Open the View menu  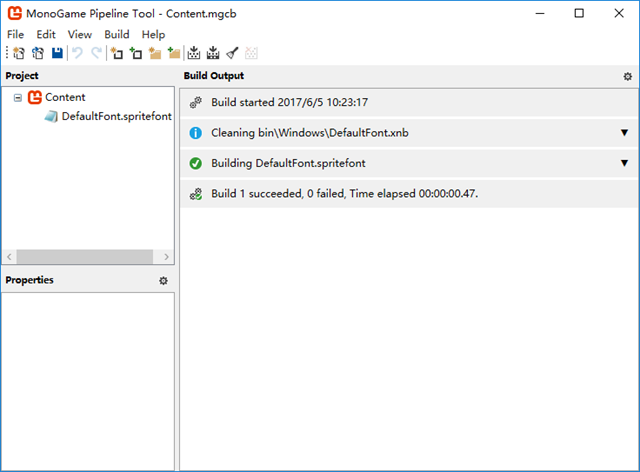tap(79, 34)
